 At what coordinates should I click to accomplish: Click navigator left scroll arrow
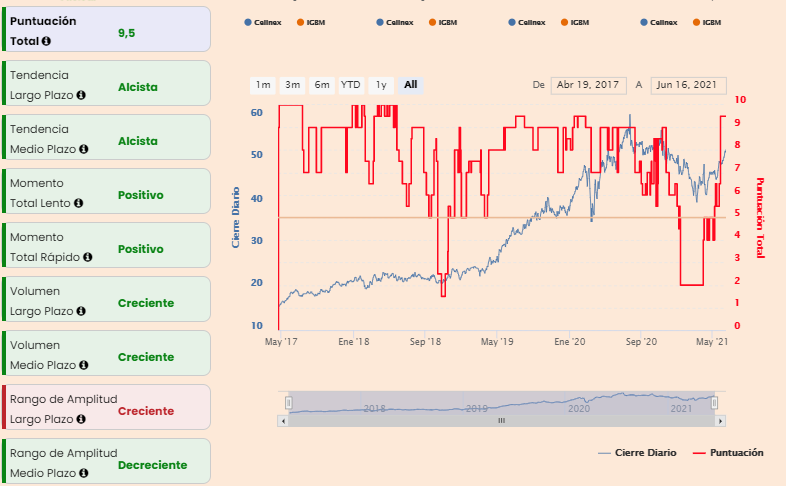[x=283, y=421]
